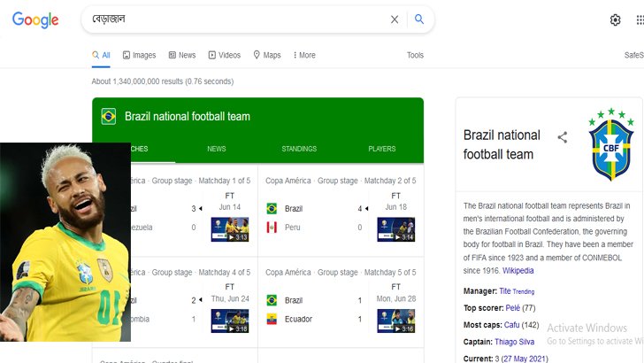Play Brazil vs Venezuela highlight 3:13
Screen dimensions: 644x363
click(230, 229)
